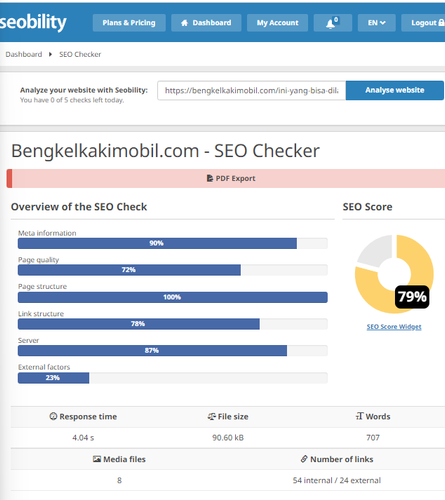The width and height of the screenshot is (445, 500).
Task: Click the External factors 23% bar
Action: 173,378
